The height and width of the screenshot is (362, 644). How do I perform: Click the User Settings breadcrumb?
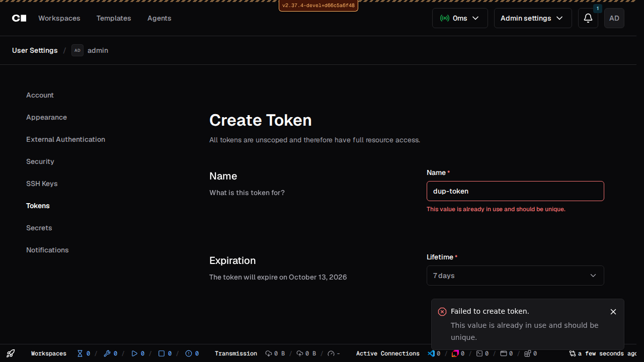coord(35,50)
